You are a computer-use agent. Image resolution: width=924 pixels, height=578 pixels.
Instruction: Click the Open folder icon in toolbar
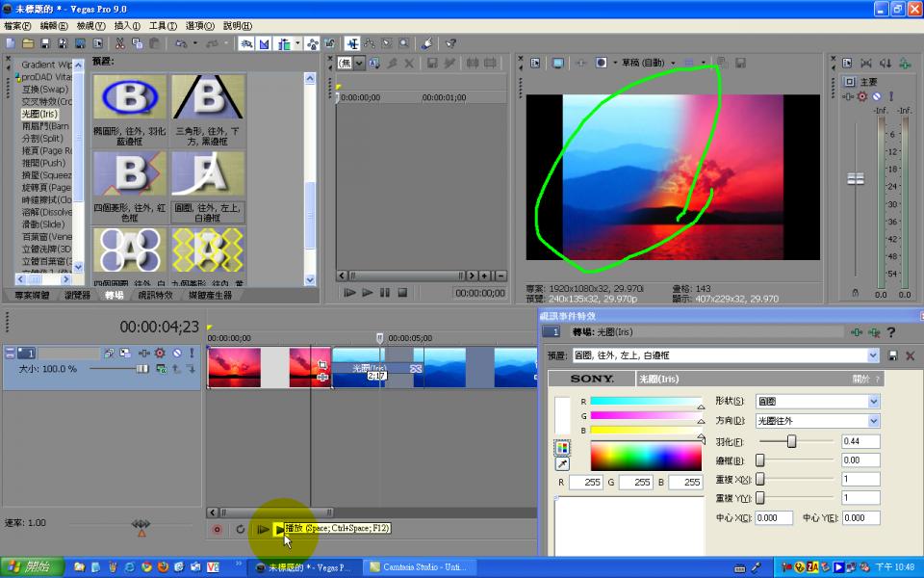[x=28, y=43]
